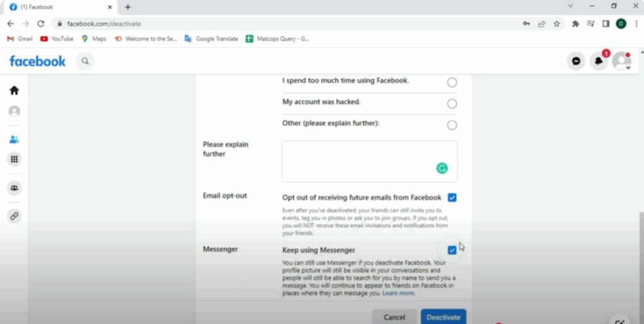Open Welcome to the Se... bookmark
The image size is (644, 324).
[x=146, y=38]
